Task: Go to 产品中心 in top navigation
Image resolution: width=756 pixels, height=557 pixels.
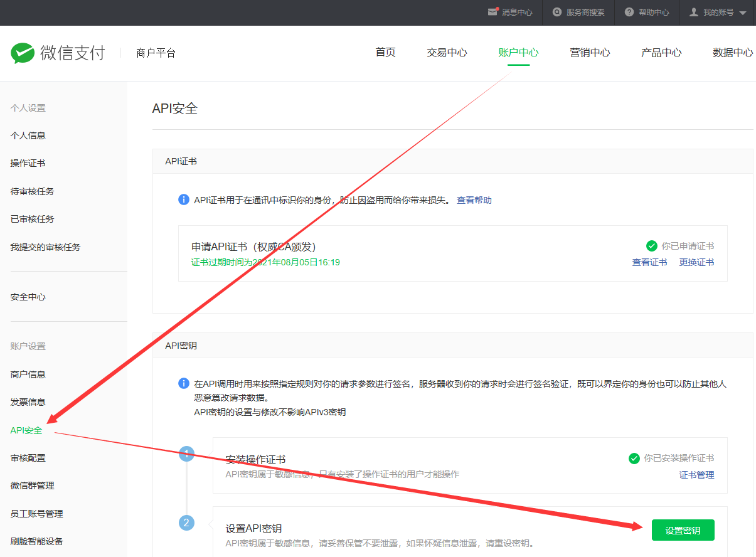Action: 661,53
